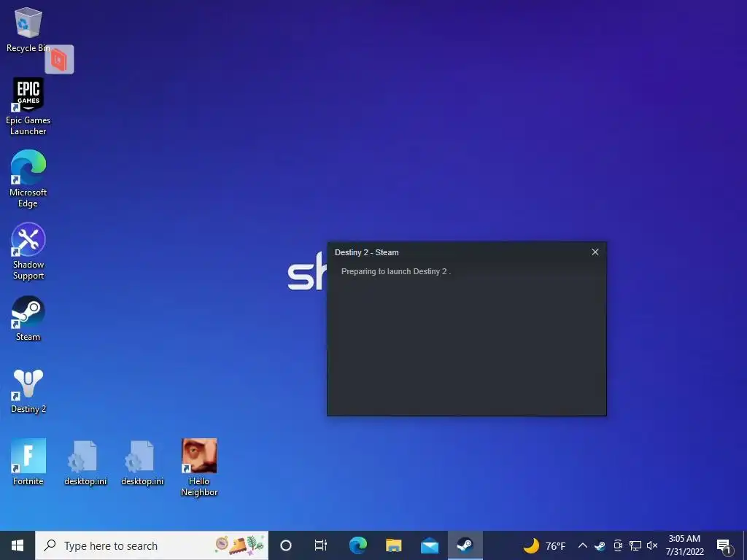Show hidden system tray icons

[x=582, y=545]
